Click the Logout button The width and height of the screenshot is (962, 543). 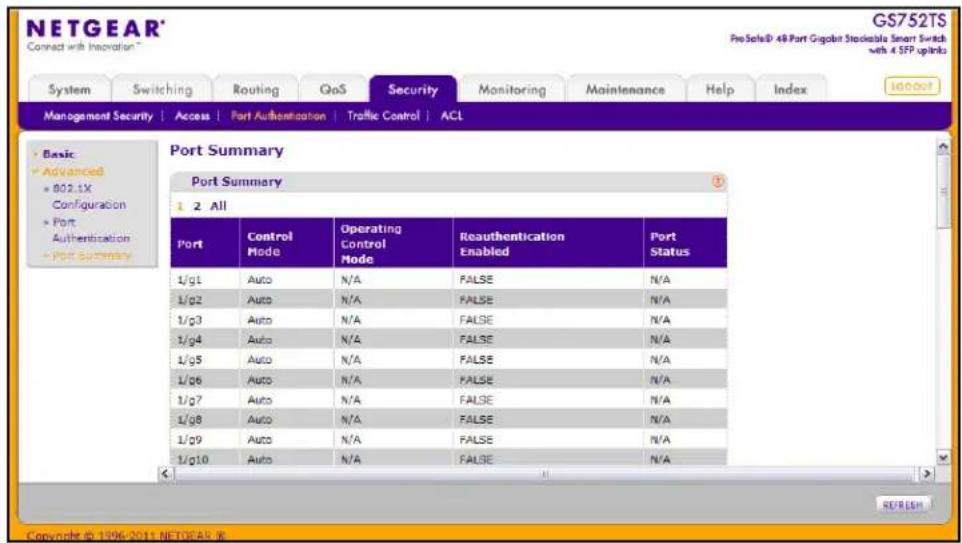point(912,87)
